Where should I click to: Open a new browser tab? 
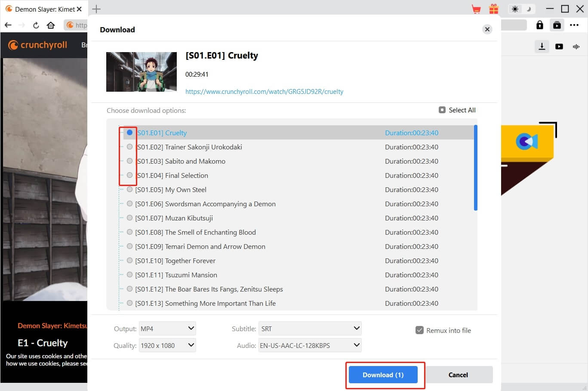point(96,9)
